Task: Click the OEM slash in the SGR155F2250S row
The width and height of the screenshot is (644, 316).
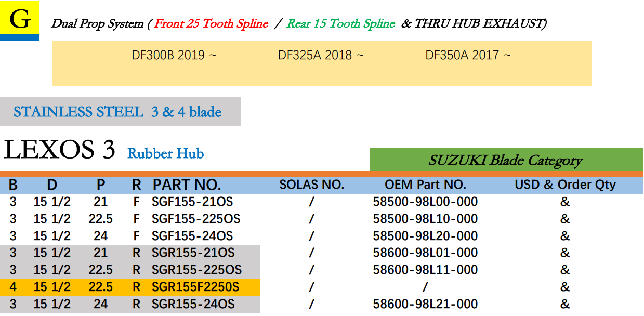Action: pyautogui.click(x=425, y=287)
